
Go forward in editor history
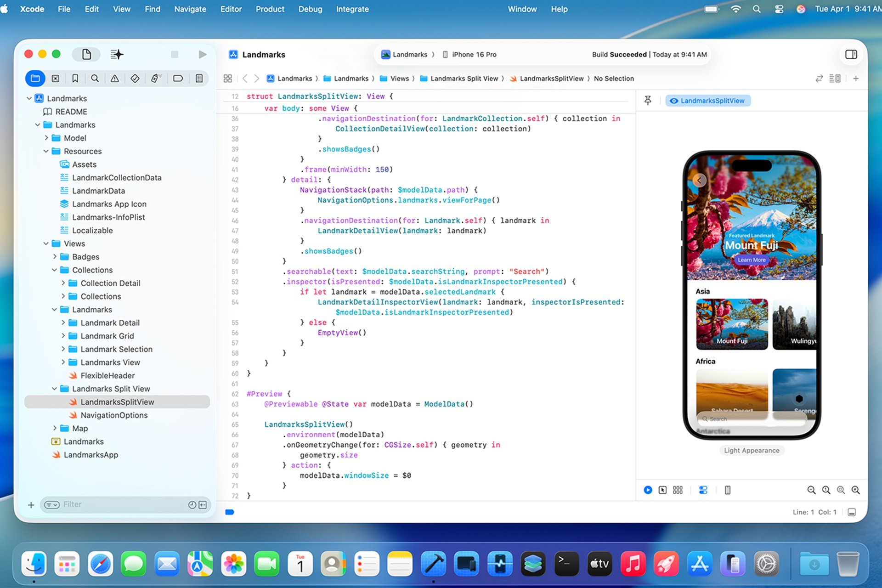coord(257,79)
